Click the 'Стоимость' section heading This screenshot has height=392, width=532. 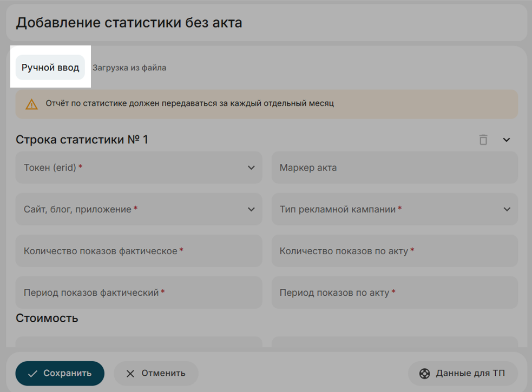[47, 318]
